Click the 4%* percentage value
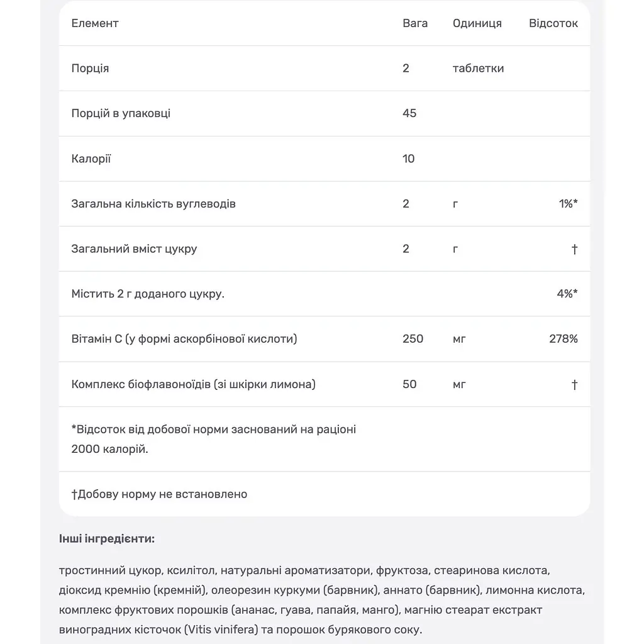 [x=567, y=294]
